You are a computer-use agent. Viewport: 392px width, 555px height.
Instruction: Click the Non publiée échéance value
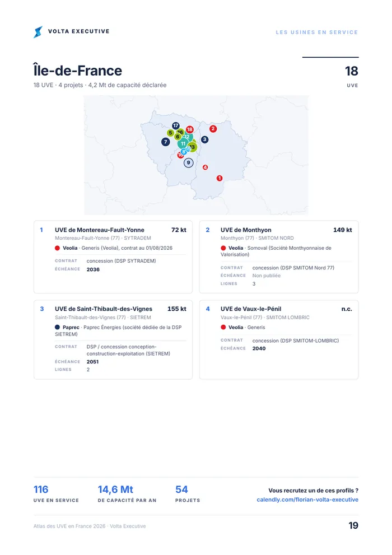(267, 276)
